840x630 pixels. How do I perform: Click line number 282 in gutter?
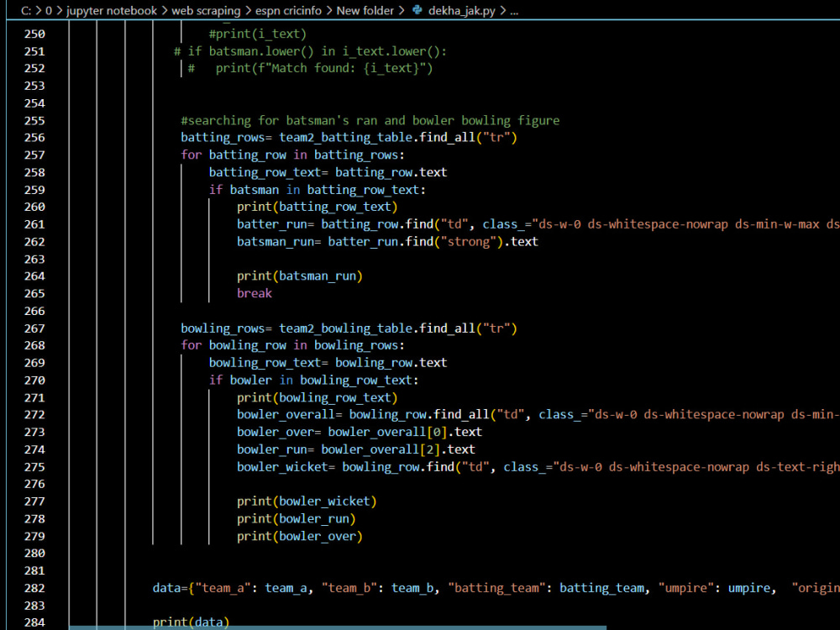coord(34,588)
